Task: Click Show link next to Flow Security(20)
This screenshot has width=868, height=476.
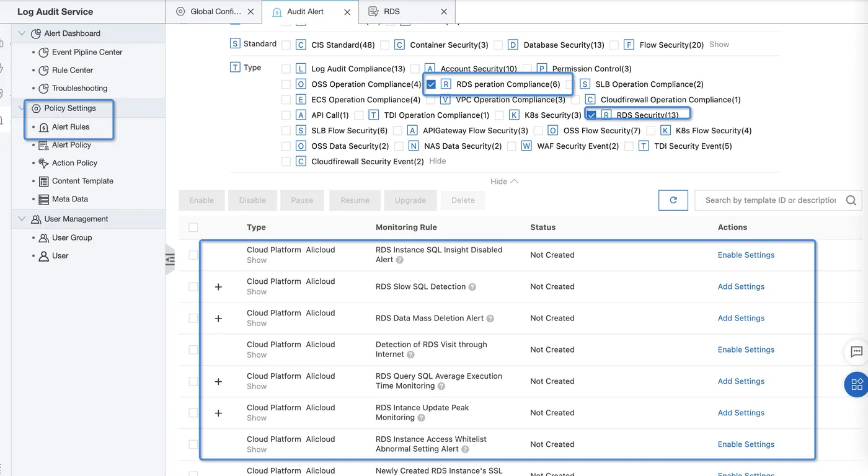Action: click(719, 45)
